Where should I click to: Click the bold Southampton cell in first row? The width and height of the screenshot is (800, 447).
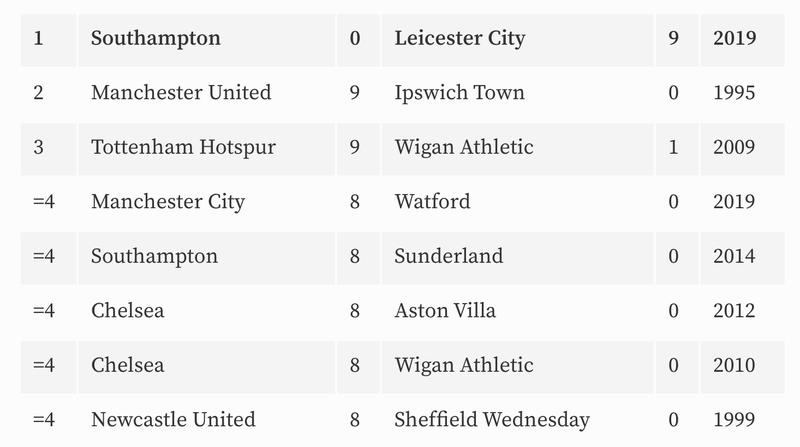point(207,40)
